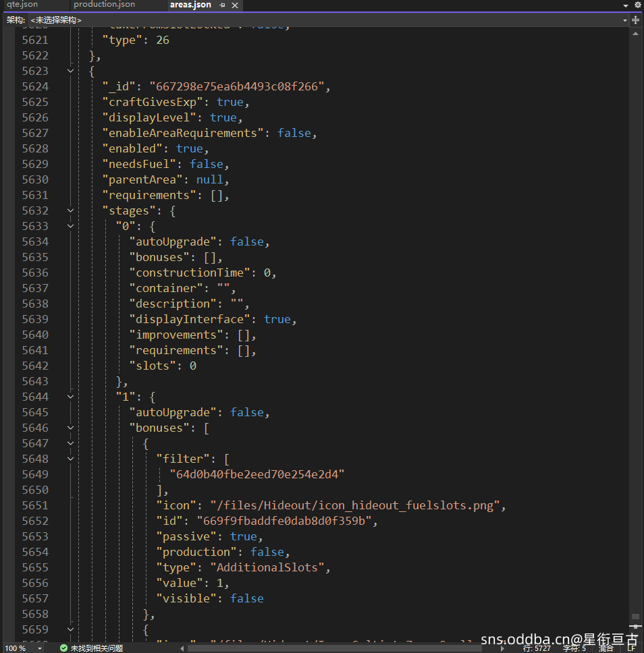Image resolution: width=644 pixels, height=653 pixels.
Task: Collapse the "bonuses" array at line 5646
Action: coord(71,428)
